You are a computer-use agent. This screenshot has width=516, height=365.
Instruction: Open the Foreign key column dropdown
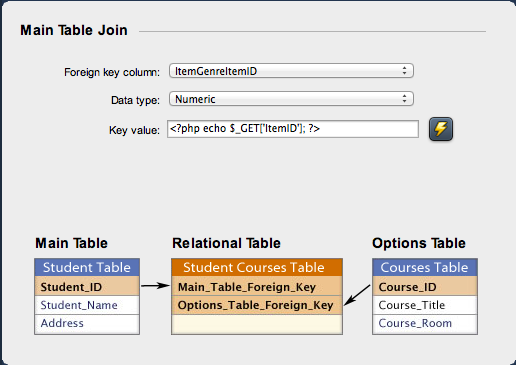point(291,71)
